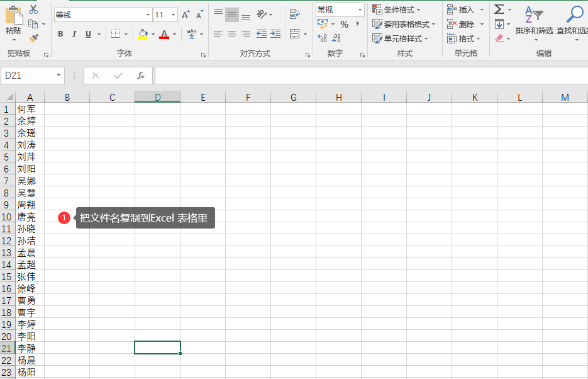Click the 删除 delete cells button

pos(460,24)
